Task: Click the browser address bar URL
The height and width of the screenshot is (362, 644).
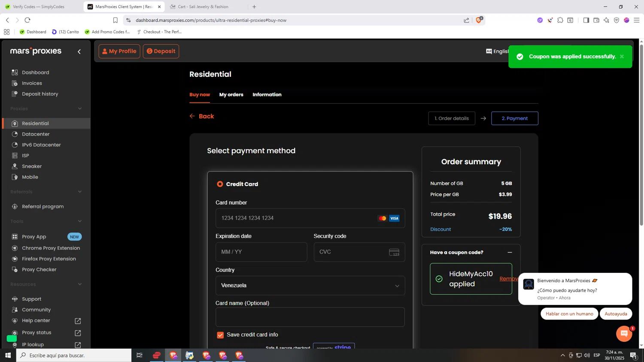Action: (x=211, y=20)
